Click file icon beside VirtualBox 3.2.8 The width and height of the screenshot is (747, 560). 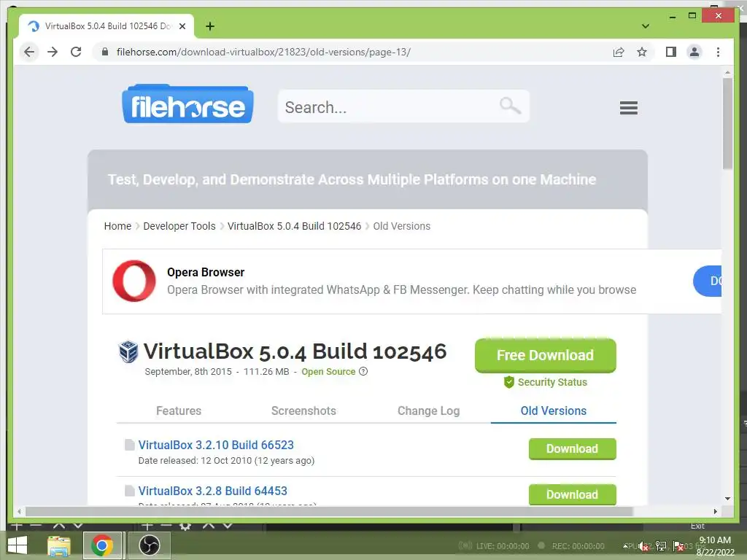[130, 491]
